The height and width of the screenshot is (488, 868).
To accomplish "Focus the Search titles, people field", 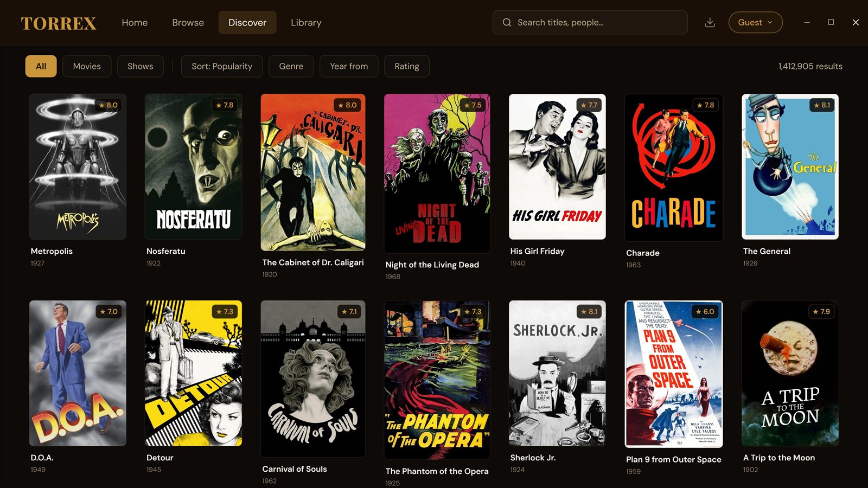I will 590,22.
